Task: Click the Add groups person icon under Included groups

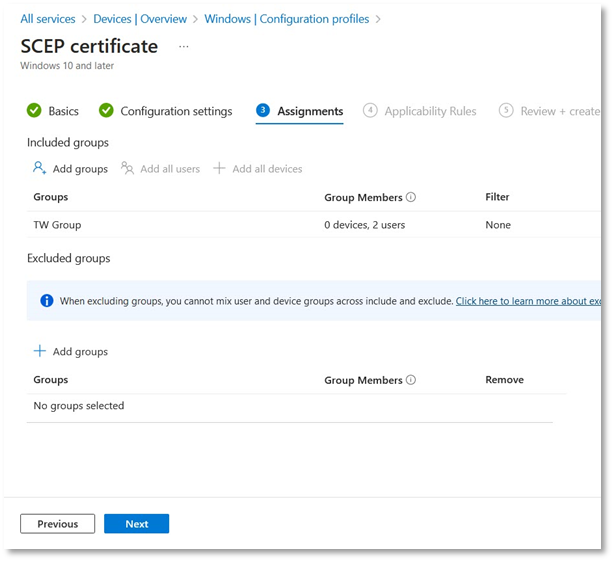Action: (40, 168)
